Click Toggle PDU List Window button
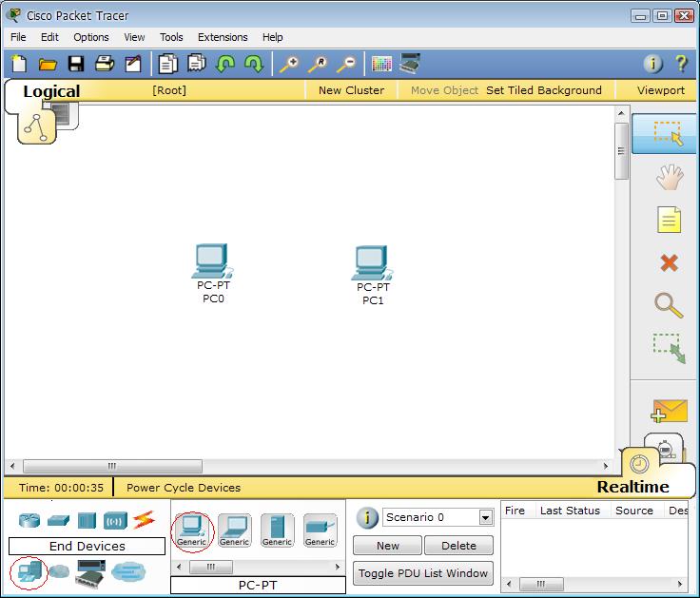The height and width of the screenshot is (598, 700). click(x=423, y=573)
